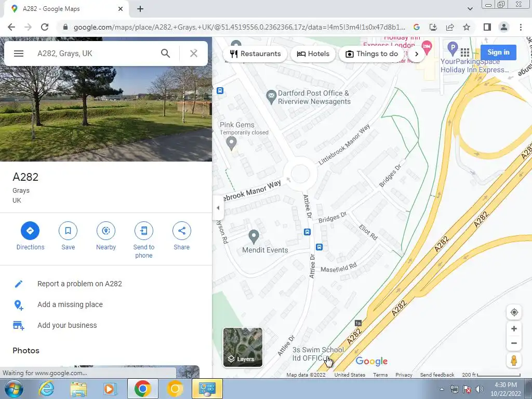Click the bus stop icon on Bridges Dr
This screenshot has height=399, width=532.
pos(307,232)
